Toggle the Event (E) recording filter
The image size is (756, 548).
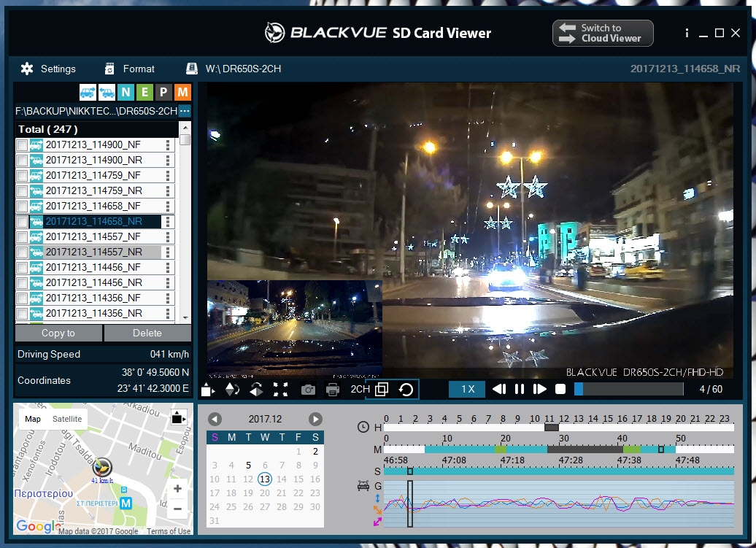click(x=144, y=92)
